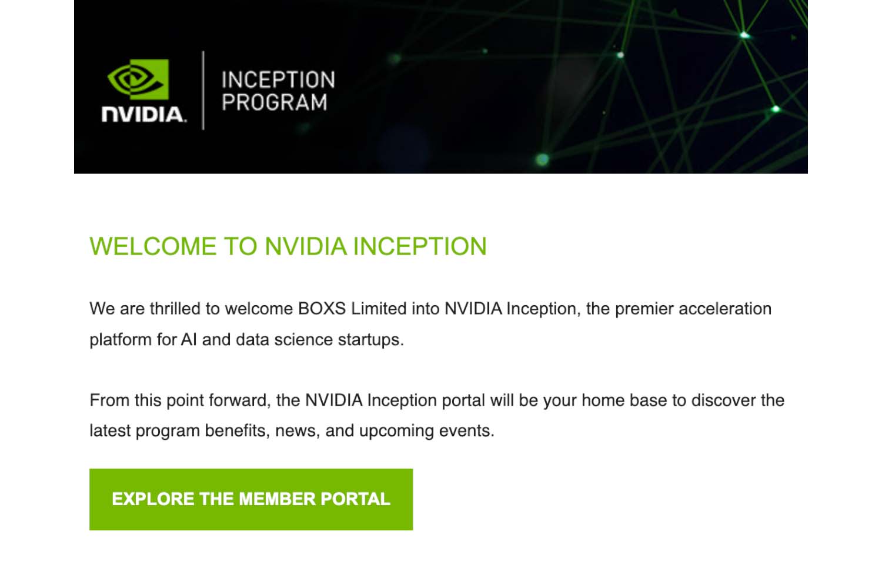Click 'platform for AI and data science startups' line

pos(246,340)
